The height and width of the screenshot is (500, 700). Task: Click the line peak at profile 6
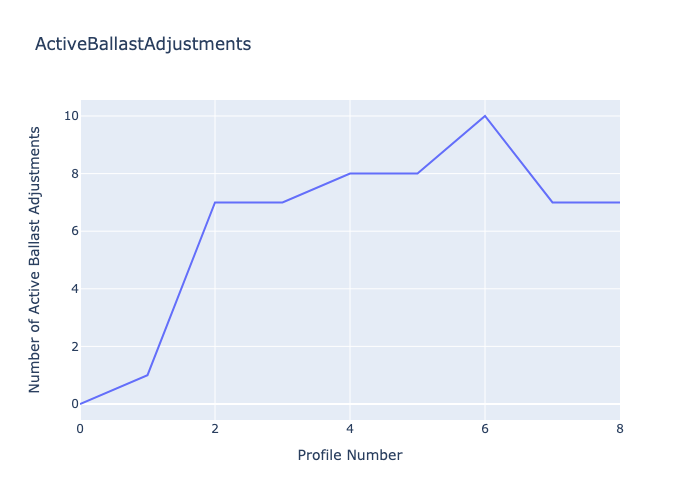(485, 116)
